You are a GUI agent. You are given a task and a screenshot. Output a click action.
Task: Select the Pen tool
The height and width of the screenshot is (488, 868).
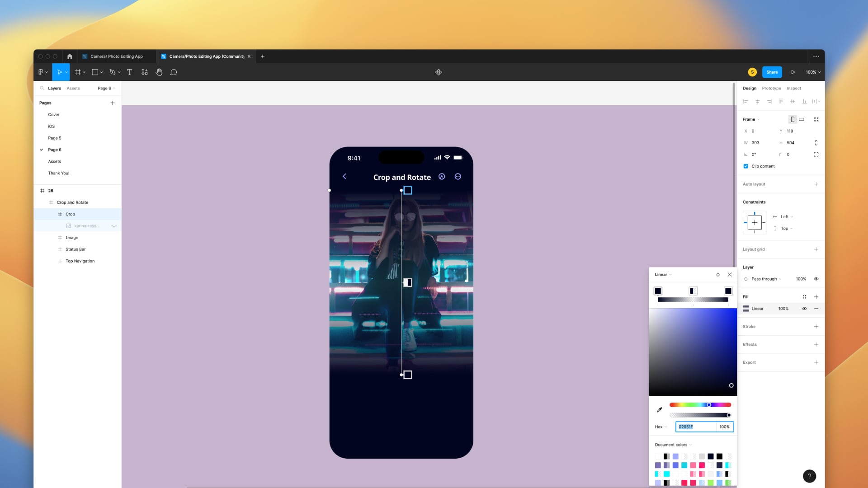112,72
